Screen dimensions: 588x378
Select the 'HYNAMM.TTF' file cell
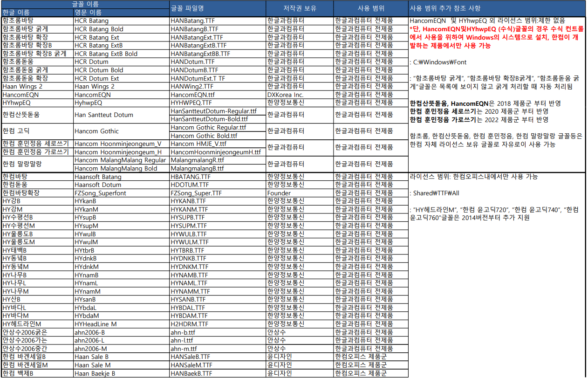click(218, 291)
